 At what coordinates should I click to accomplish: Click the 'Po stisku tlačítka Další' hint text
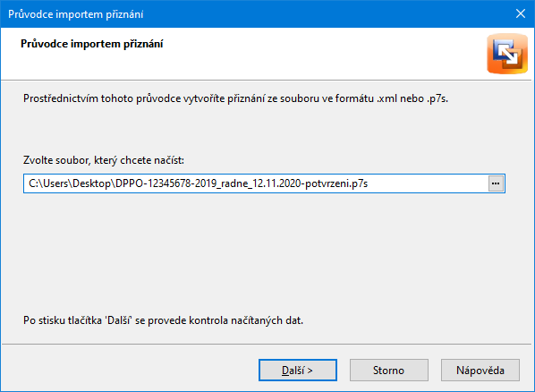pyautogui.click(x=163, y=320)
